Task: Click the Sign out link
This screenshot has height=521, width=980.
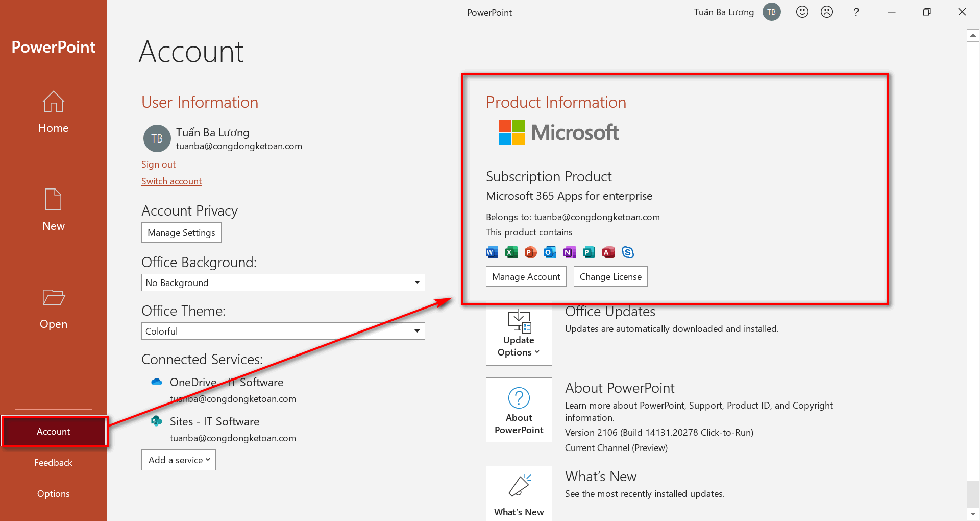Action: point(158,164)
